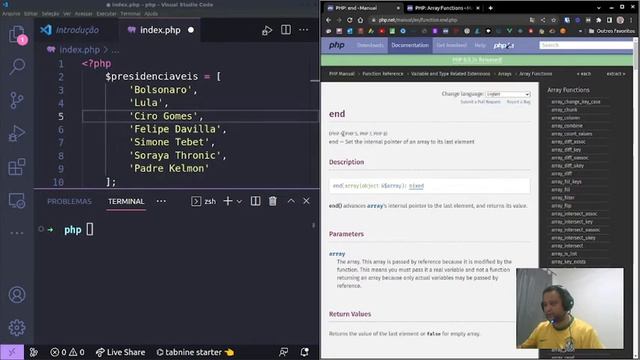Screen dimensions: 640x360
Task: Go to previous function 'each' link
Action: tap(584, 74)
